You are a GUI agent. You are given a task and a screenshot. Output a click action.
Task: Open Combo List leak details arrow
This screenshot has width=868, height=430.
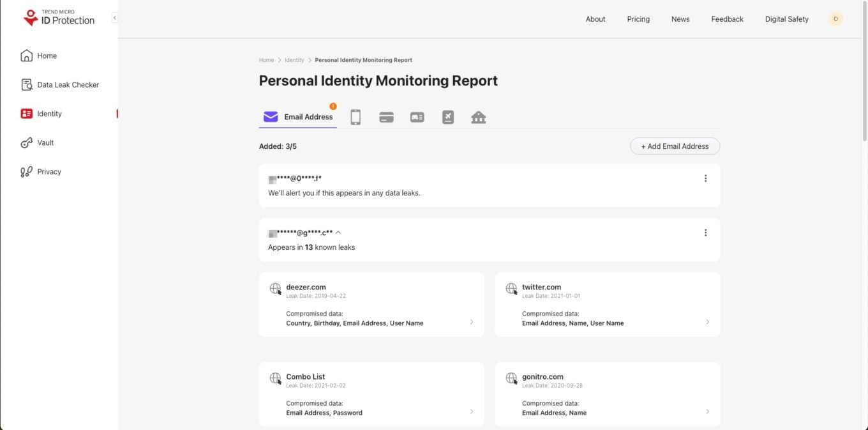[472, 411]
